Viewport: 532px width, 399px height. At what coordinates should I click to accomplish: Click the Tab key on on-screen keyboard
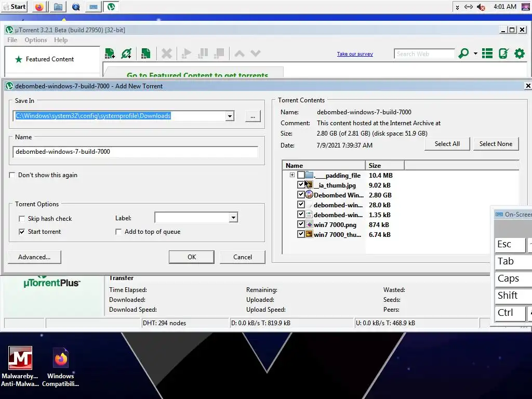[513, 262]
